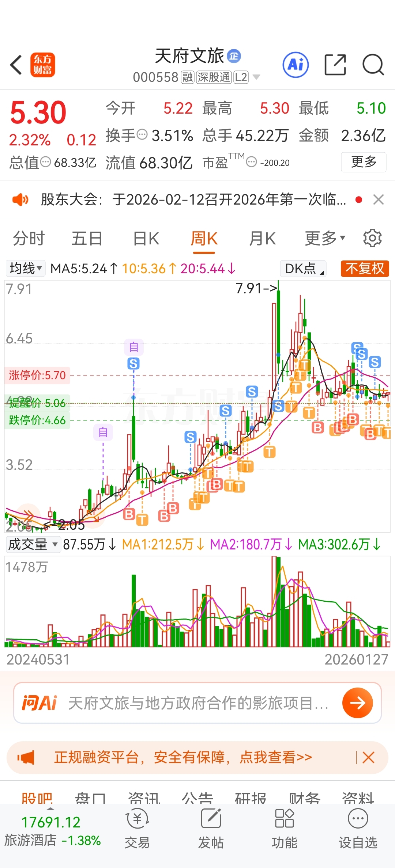Switch to 分时 chart tab

coord(29,239)
